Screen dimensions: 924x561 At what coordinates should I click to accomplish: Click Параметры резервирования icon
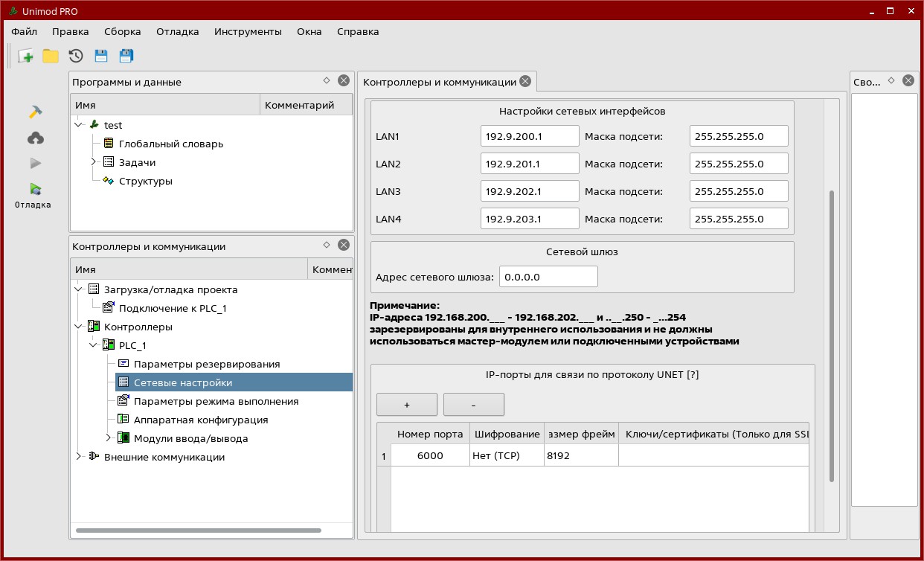click(123, 364)
